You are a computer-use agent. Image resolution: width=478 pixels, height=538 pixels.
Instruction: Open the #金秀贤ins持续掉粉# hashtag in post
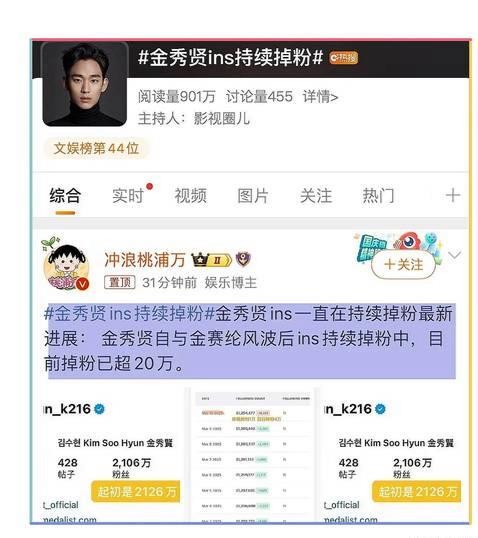tap(129, 314)
